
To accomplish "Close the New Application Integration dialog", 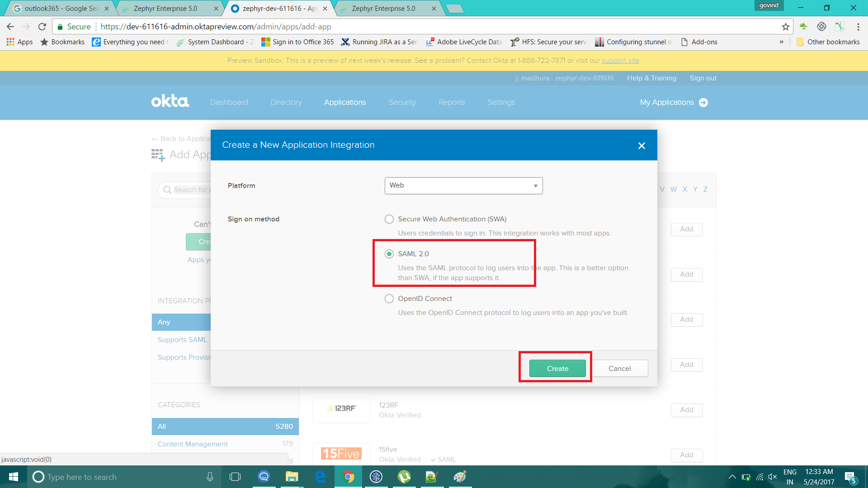I will tap(642, 145).
